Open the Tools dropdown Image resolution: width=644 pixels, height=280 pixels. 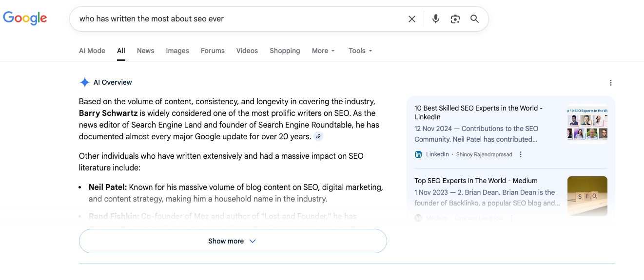(x=360, y=51)
